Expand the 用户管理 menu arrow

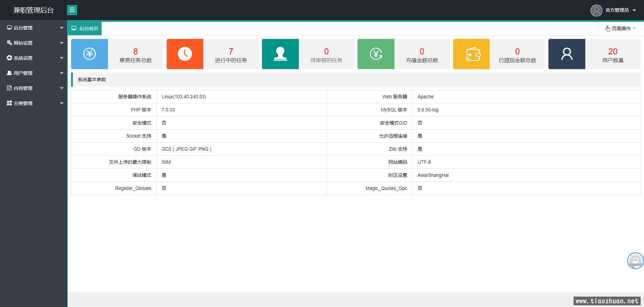(x=62, y=73)
